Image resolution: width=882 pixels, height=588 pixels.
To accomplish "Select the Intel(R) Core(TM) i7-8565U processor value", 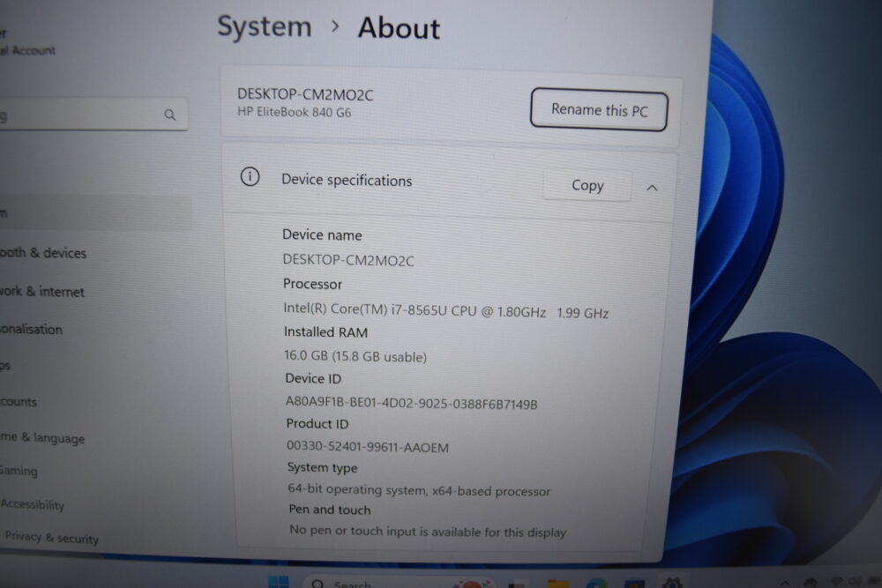I will pos(446,311).
